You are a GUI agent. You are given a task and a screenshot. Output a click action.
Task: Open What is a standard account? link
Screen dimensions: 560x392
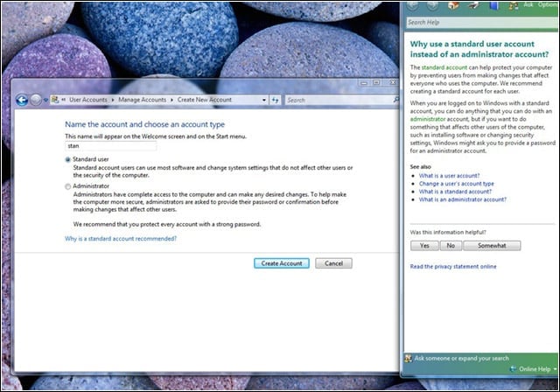tap(455, 192)
